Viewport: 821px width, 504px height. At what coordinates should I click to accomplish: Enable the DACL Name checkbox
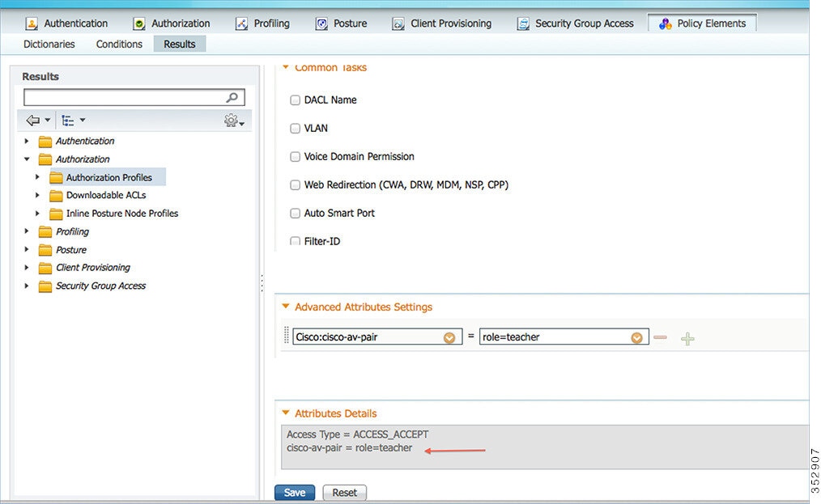[296, 100]
